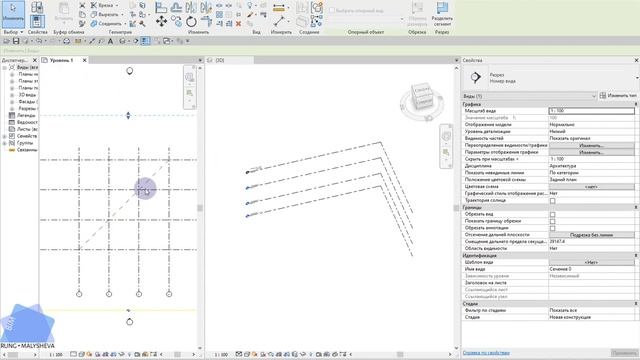Screen dimensions: 640x360
Task: Click the red Delete X icon
Action: (238, 24)
